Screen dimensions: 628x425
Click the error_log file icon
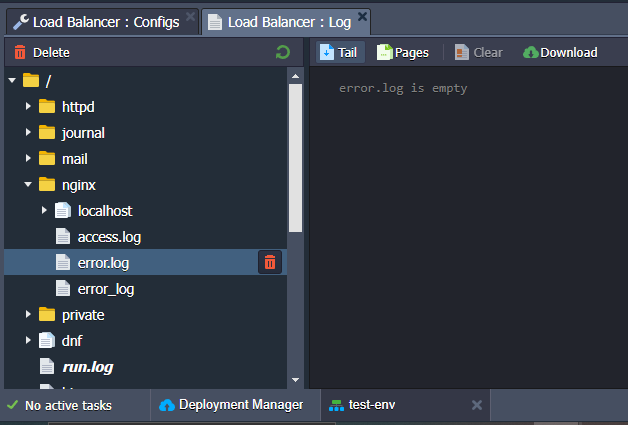[x=63, y=288]
